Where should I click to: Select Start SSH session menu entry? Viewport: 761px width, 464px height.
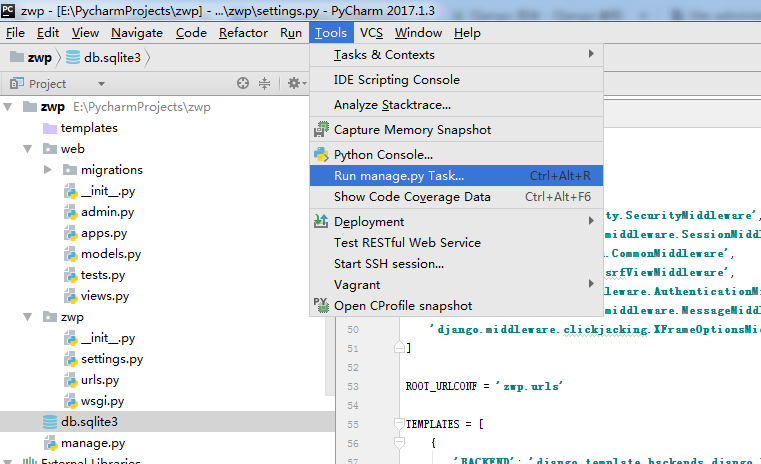456,264
